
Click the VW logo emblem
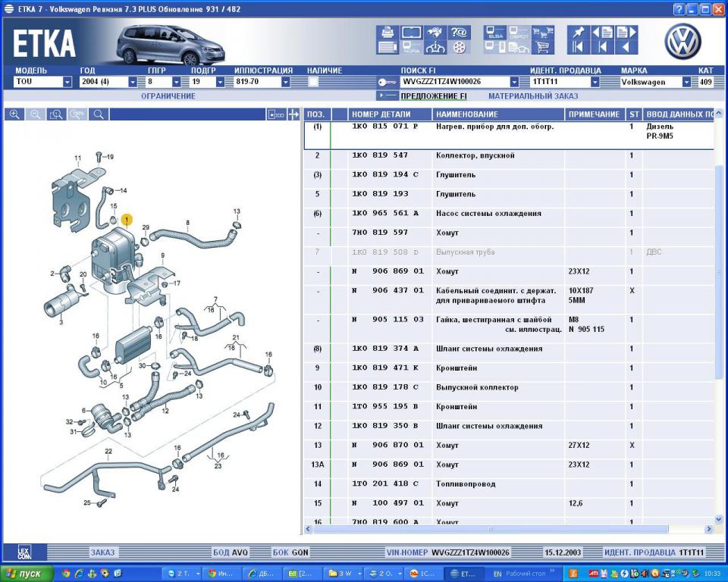click(x=682, y=42)
